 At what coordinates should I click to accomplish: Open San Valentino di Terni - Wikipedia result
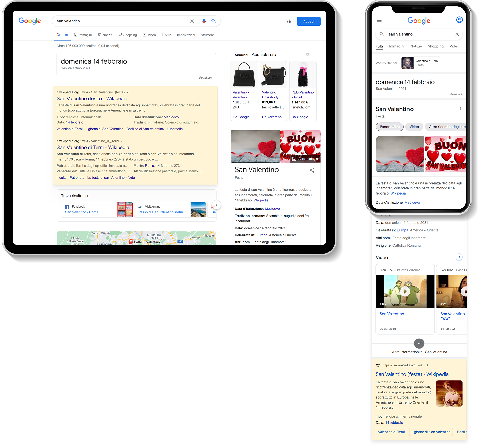(x=93, y=147)
